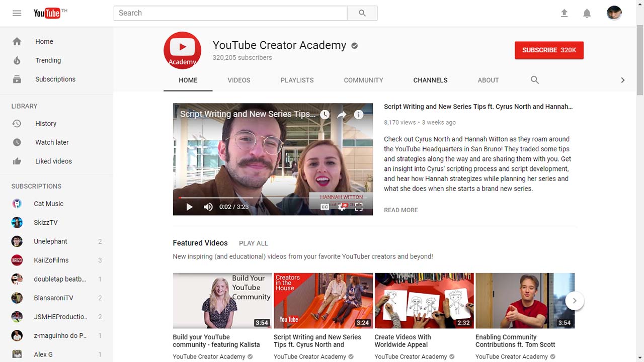Open channel search with the magnifier icon
Screen dimensions: 644x362
(x=534, y=80)
